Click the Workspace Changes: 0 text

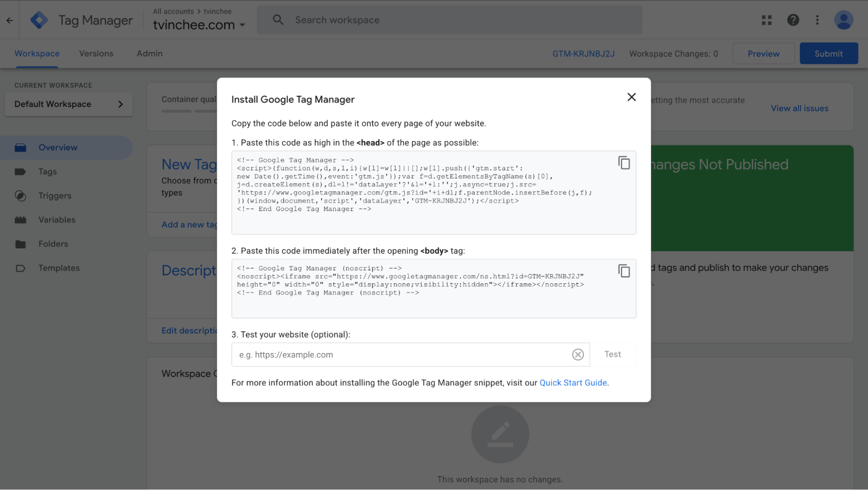pos(673,54)
